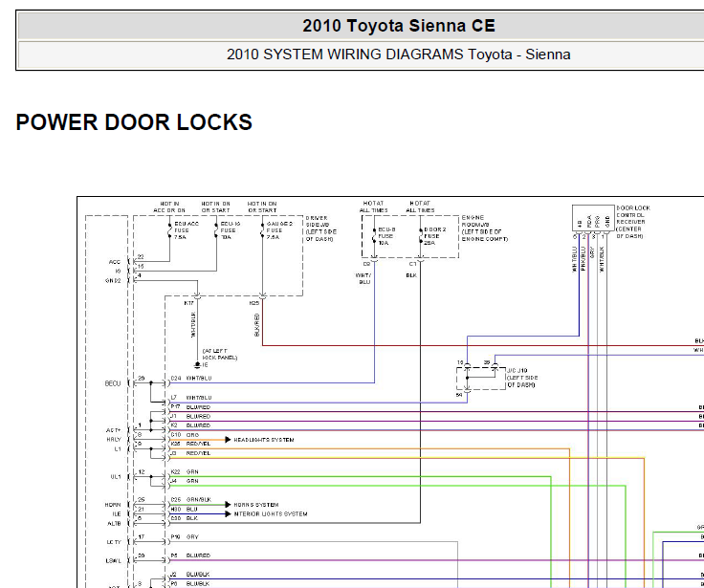The height and width of the screenshot is (588, 704).
Task: Click the "HEADLIGHTS SYSTEM" reference label
Action: 264,440
